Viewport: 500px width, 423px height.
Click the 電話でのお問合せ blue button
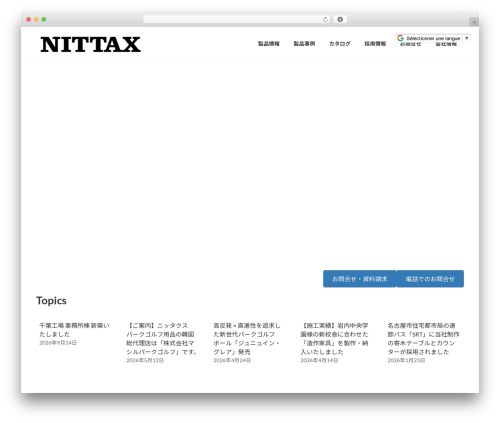coord(430,279)
